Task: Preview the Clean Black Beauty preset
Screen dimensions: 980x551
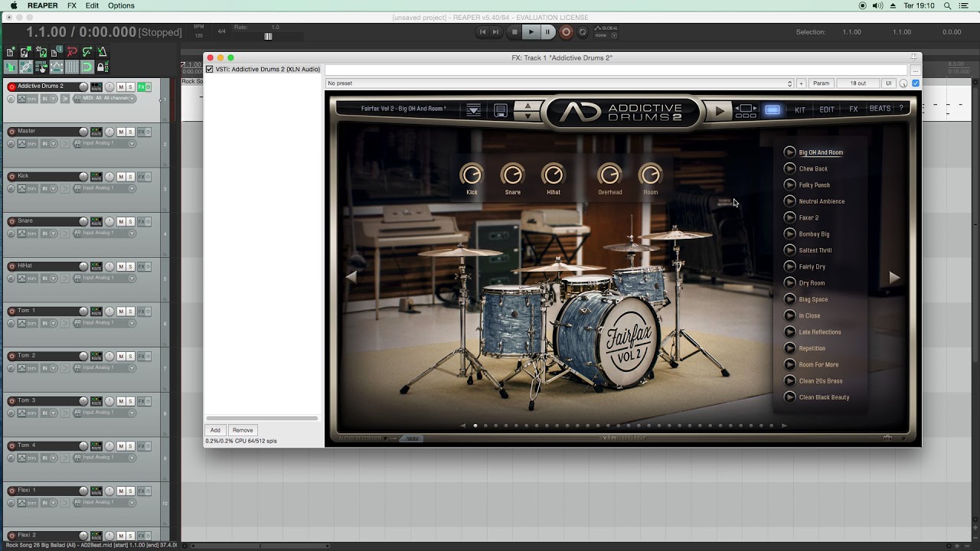Action: 790,397
